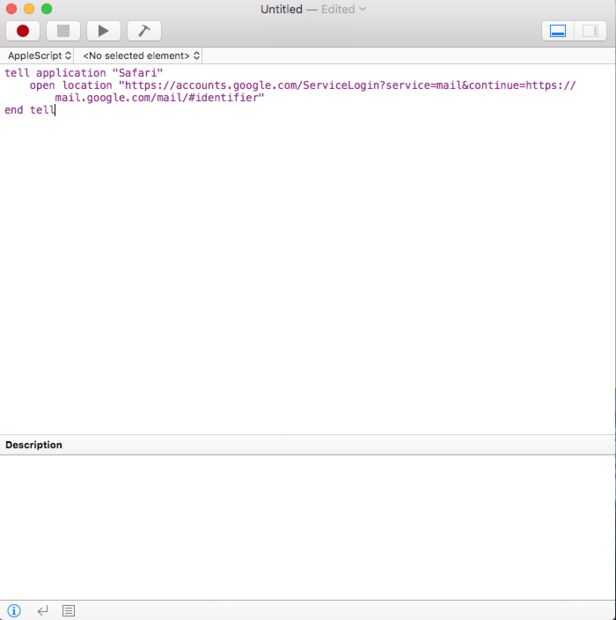Open the No selected element dropdown

tap(141, 56)
